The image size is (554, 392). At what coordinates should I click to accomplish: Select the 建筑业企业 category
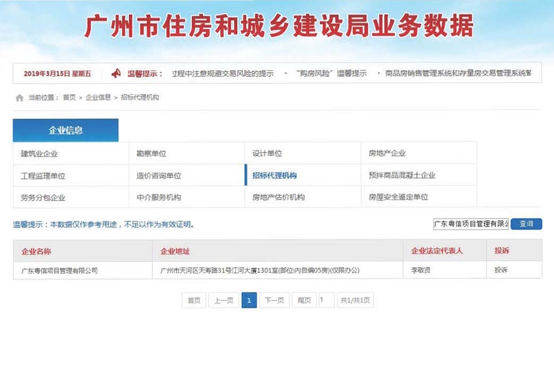coord(39,153)
